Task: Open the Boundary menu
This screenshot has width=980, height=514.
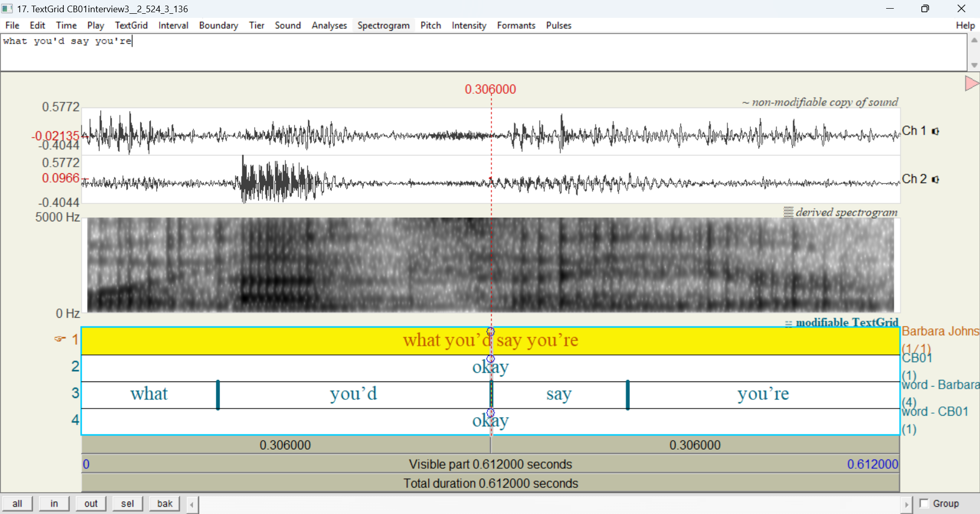Action: [x=218, y=25]
